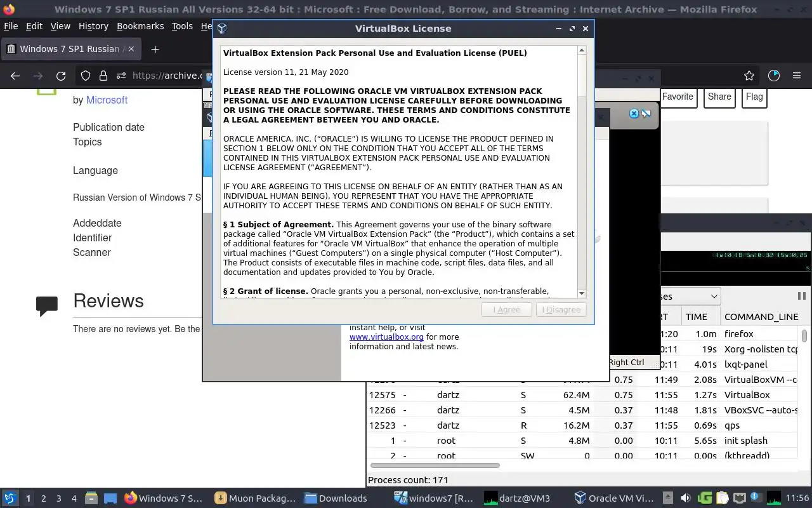
Task: Click qps horizontal scrollbar thumb
Action: 435,465
